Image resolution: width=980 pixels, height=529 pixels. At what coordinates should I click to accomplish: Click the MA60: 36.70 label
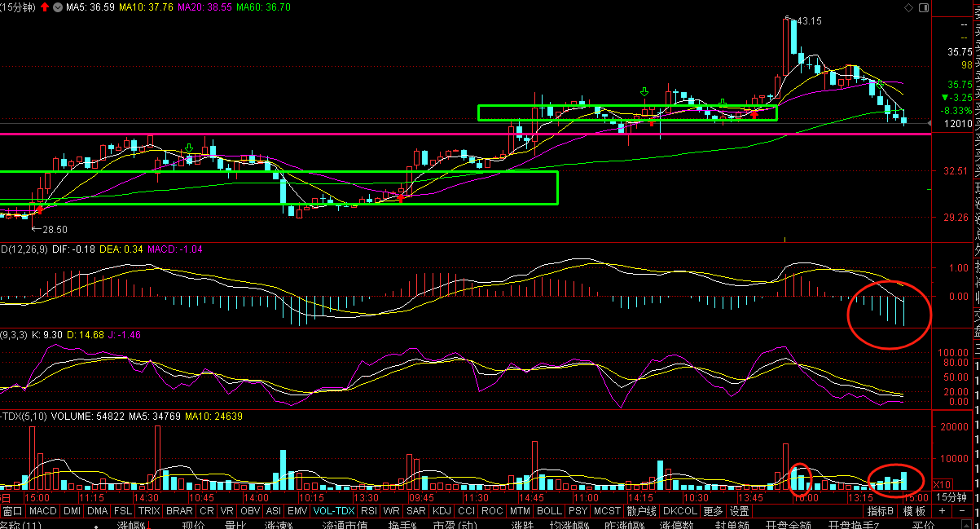point(263,7)
